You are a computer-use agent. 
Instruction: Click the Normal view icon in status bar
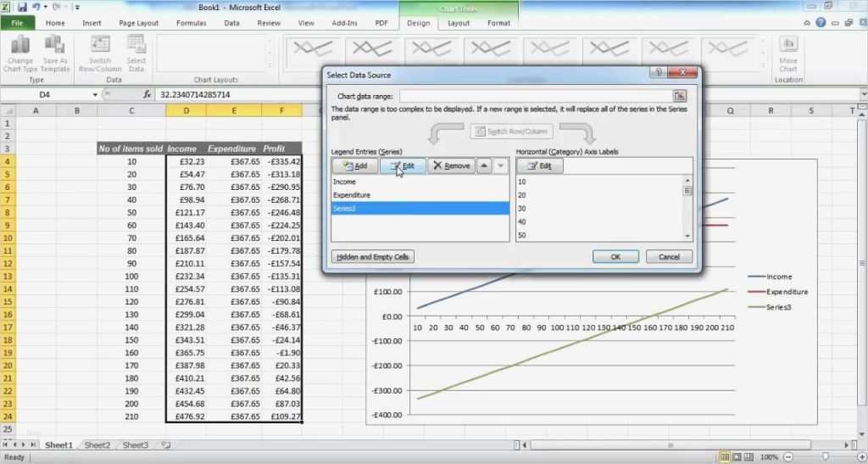[724, 457]
